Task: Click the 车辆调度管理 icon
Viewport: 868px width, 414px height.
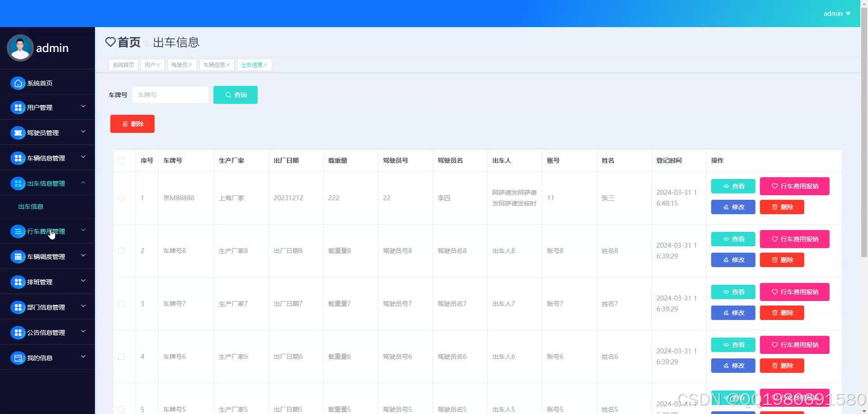Action: [18, 257]
